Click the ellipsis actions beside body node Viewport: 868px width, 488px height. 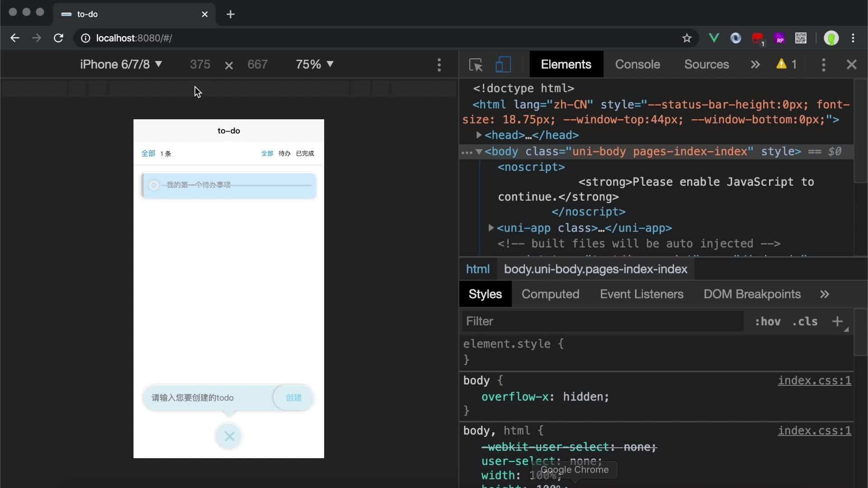(467, 152)
